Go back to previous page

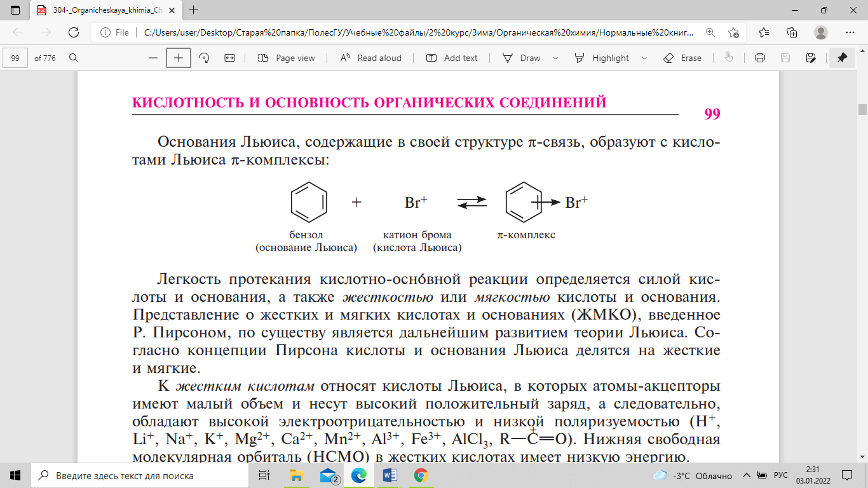pyautogui.click(x=18, y=32)
